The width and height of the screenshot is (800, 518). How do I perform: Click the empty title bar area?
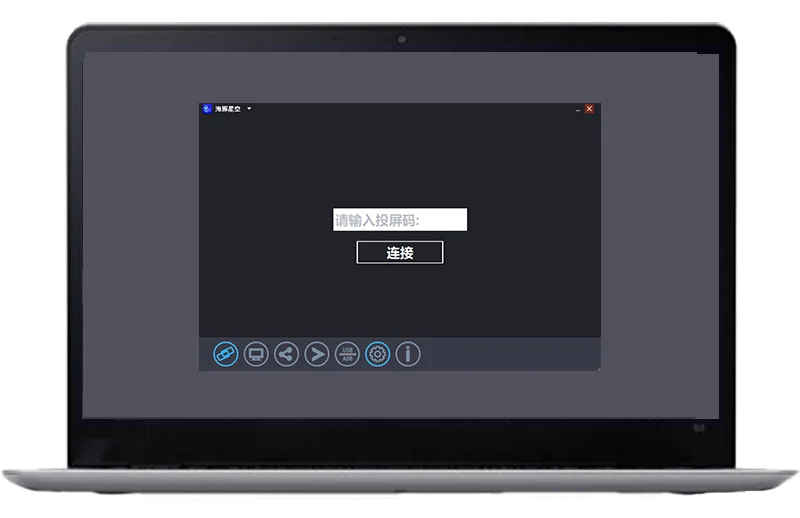[x=408, y=109]
